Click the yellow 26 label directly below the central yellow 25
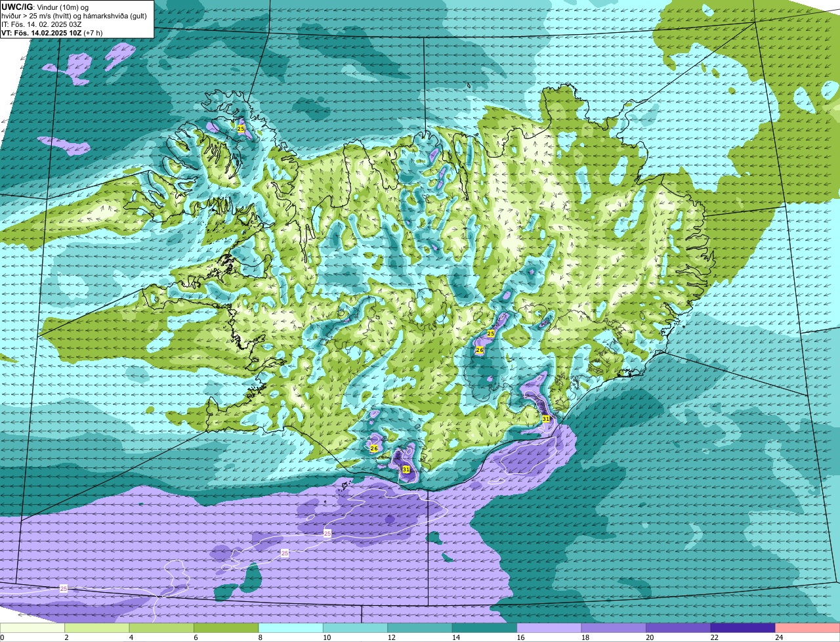The height and width of the screenshot is (642, 840). tap(480, 351)
